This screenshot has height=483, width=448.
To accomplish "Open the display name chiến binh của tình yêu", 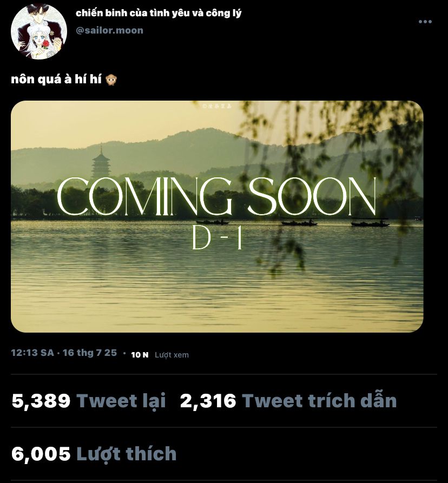I will 159,13.
